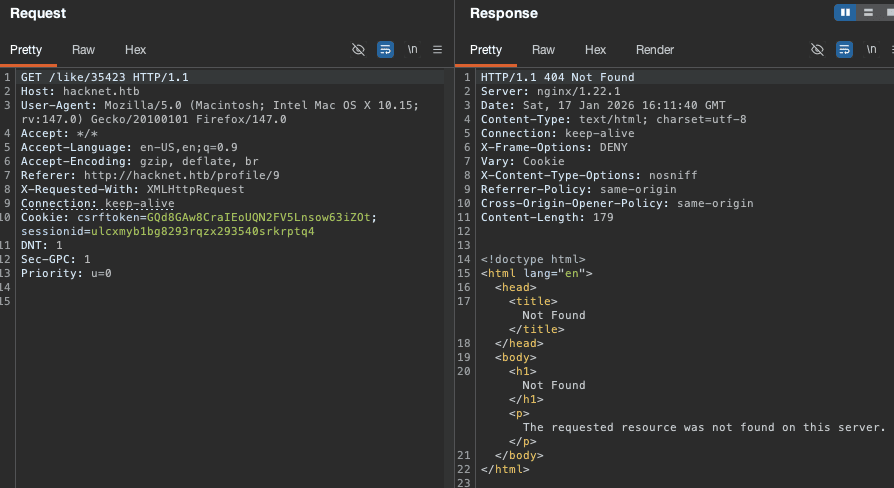Toggle word wrap icon in Request panel
The width and height of the screenshot is (894, 488).
385,49
